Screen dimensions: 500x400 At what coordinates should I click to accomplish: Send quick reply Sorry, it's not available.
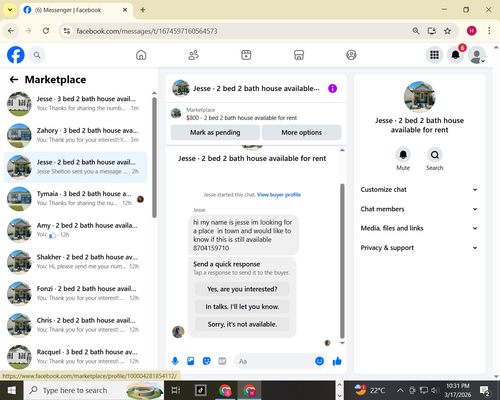(x=242, y=324)
